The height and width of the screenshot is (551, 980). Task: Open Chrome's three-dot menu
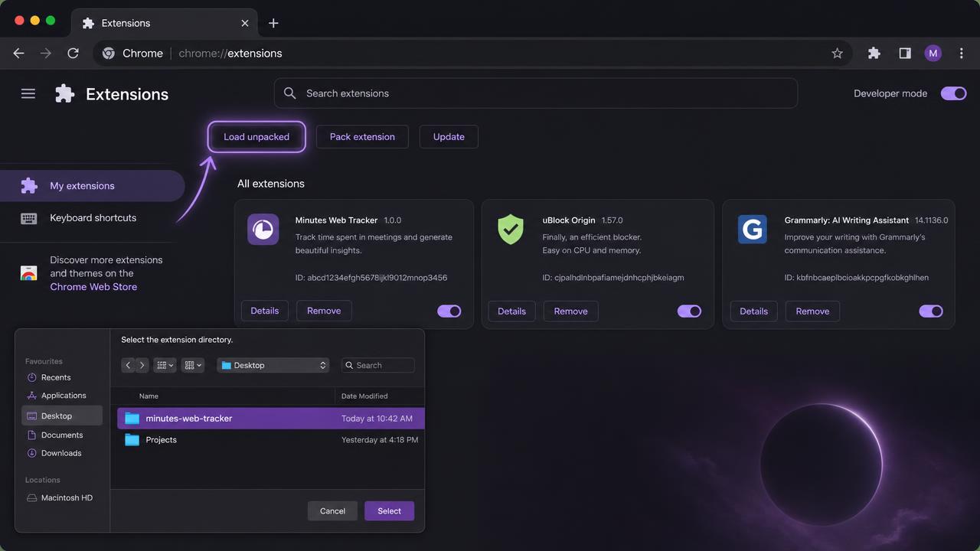click(x=960, y=53)
